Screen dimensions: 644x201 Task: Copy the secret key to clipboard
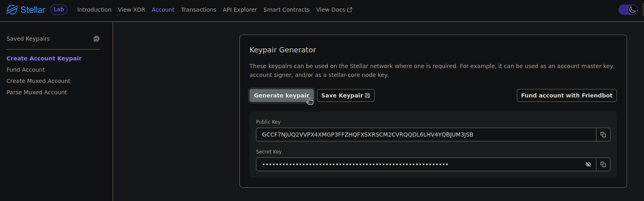[603, 164]
